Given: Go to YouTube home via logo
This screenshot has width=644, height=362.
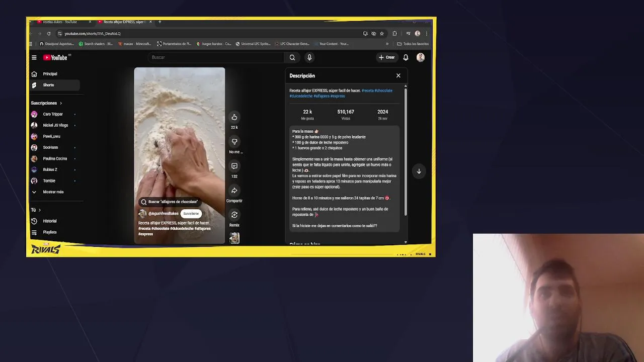Looking at the screenshot, I should (x=55, y=57).
